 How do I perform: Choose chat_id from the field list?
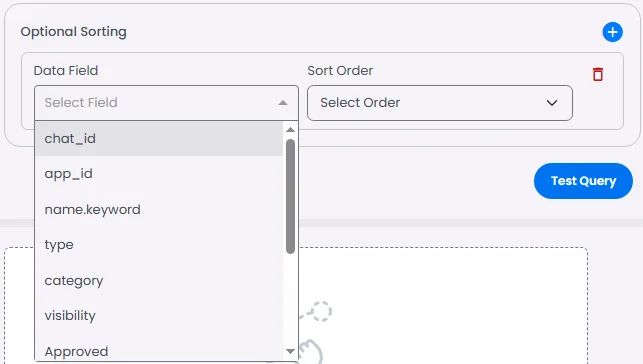pos(159,139)
